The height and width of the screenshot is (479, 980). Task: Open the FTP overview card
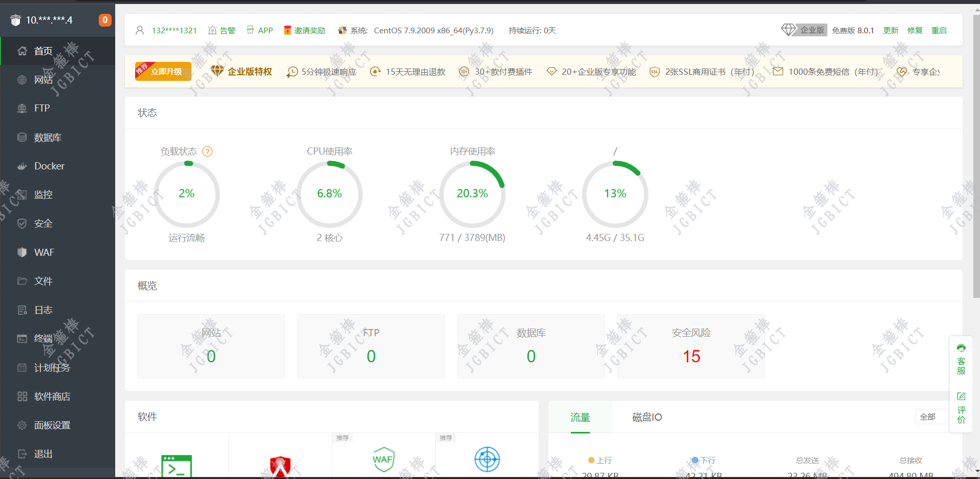pos(371,346)
